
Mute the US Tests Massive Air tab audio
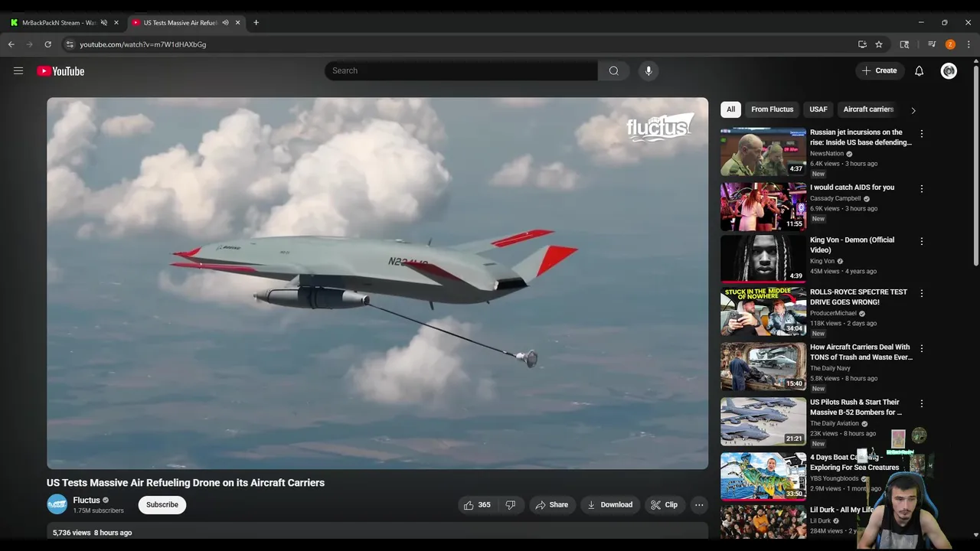tap(225, 22)
